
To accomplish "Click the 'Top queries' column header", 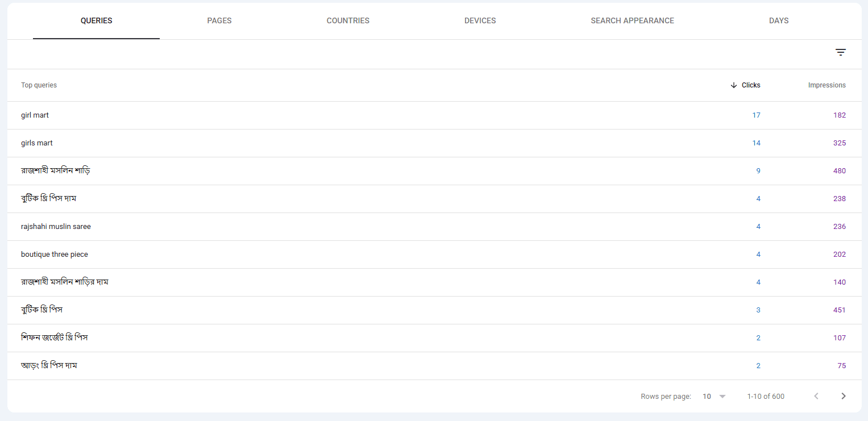I will tap(39, 85).
